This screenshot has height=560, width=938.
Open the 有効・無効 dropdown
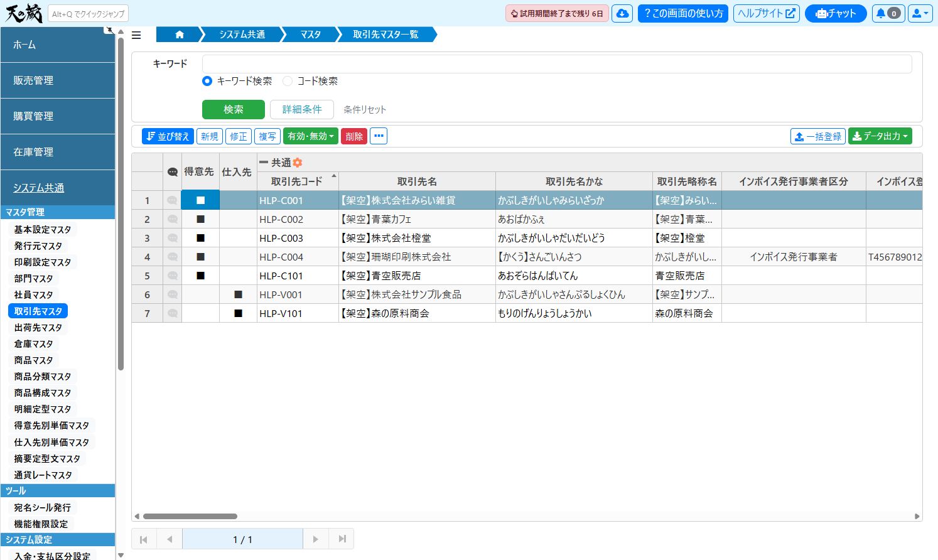311,136
